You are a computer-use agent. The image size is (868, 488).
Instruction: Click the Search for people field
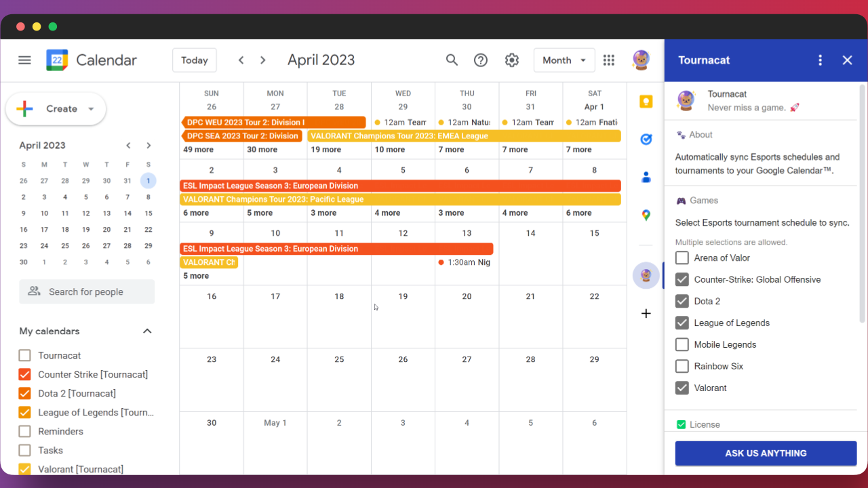coord(87,292)
